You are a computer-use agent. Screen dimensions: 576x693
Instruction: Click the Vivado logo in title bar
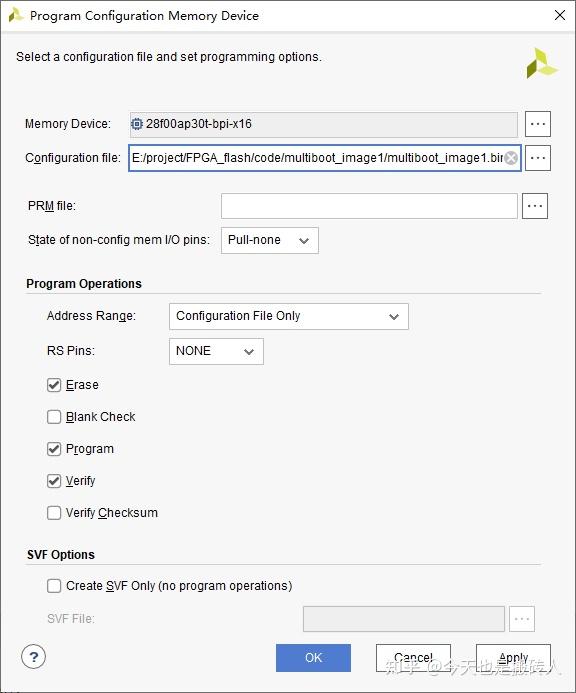coord(15,15)
